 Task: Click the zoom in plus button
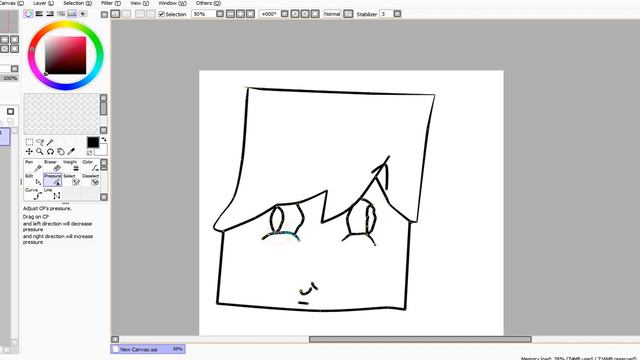[x=240, y=14]
